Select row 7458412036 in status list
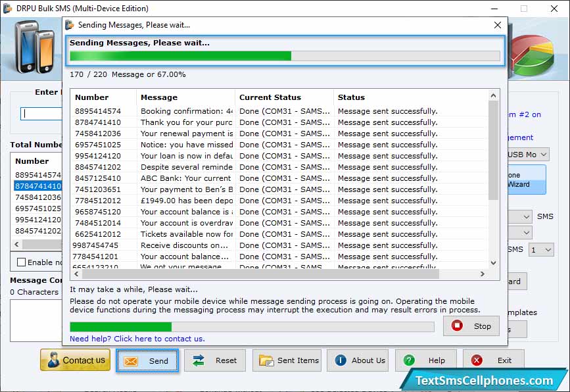This screenshot has height=392, width=570. coord(279,134)
